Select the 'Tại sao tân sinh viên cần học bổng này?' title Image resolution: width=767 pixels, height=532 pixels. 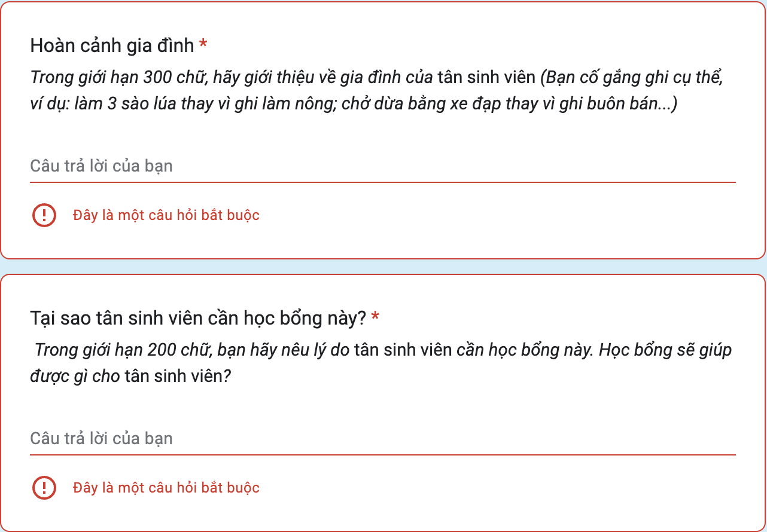tap(198, 319)
